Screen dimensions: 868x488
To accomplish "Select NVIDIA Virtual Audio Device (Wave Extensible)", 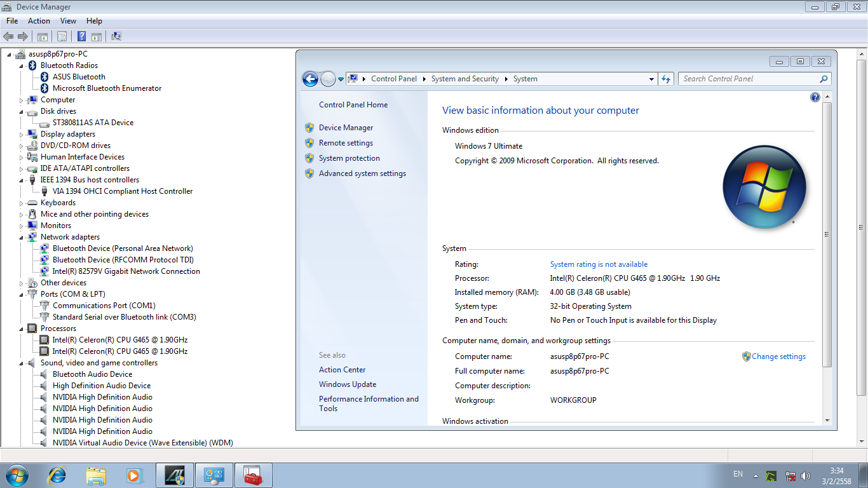I will tap(142, 443).
